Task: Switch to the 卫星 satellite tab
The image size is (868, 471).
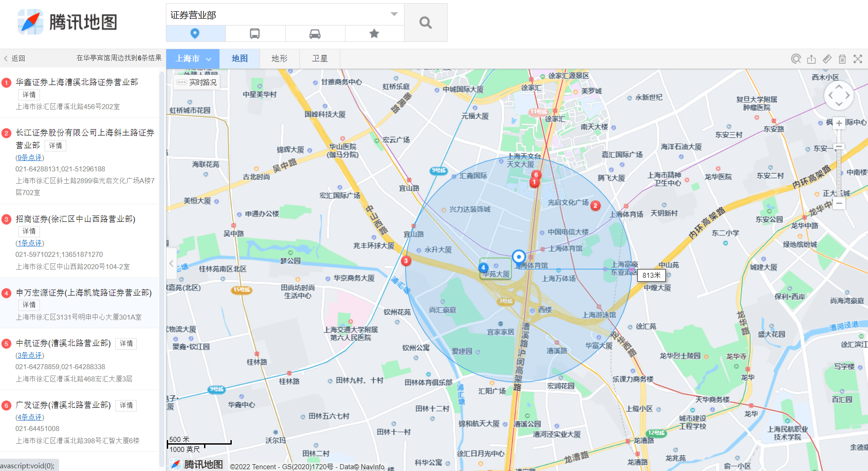Action: (x=320, y=59)
